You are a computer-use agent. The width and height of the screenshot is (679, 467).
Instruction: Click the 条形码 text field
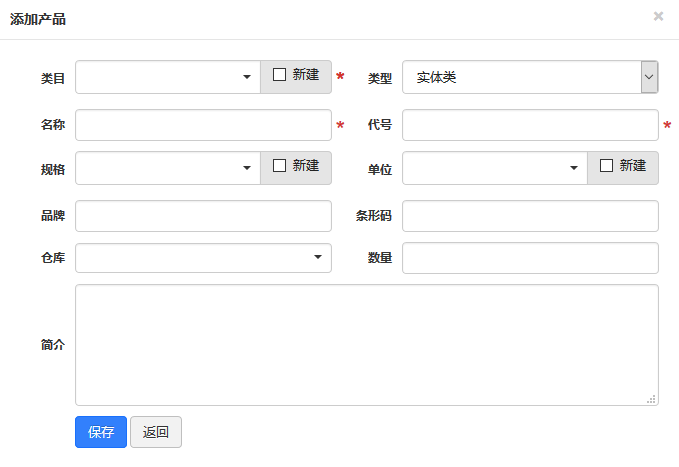point(530,216)
